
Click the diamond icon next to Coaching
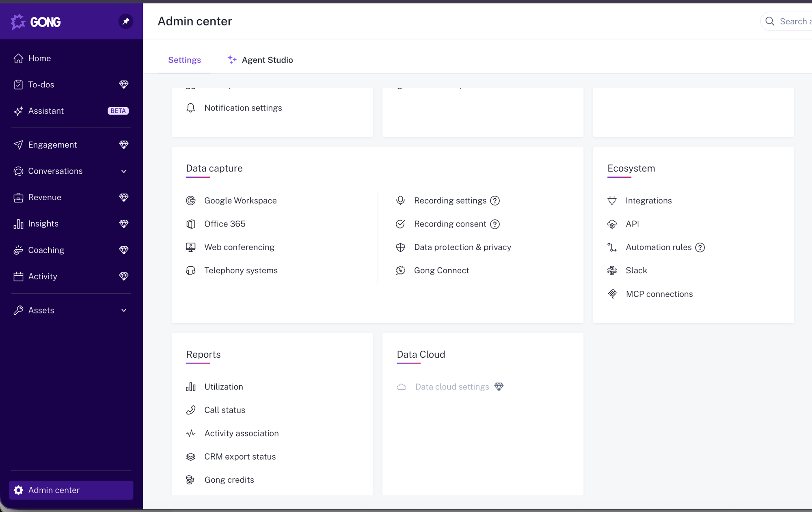(124, 250)
